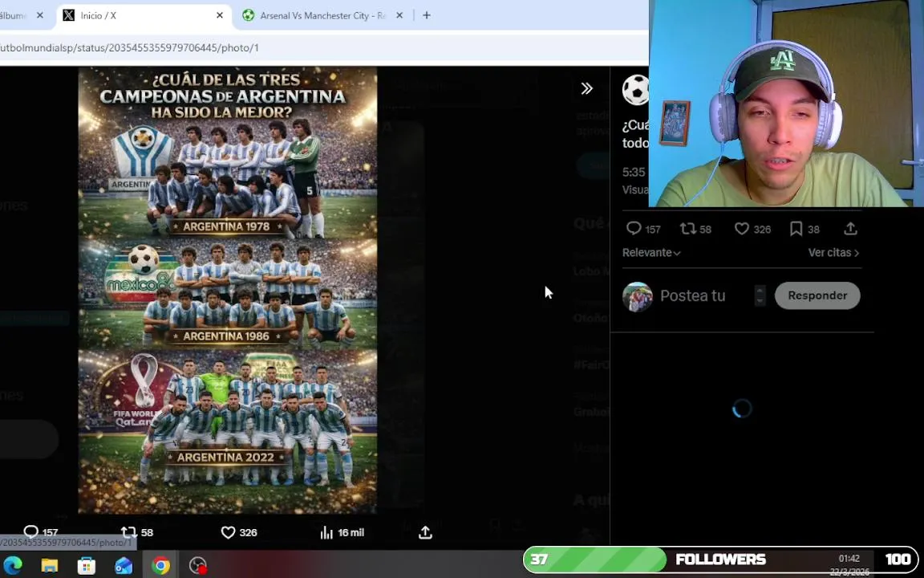Collapse the side panel with double chevron
This screenshot has width=924, height=578.
(586, 88)
